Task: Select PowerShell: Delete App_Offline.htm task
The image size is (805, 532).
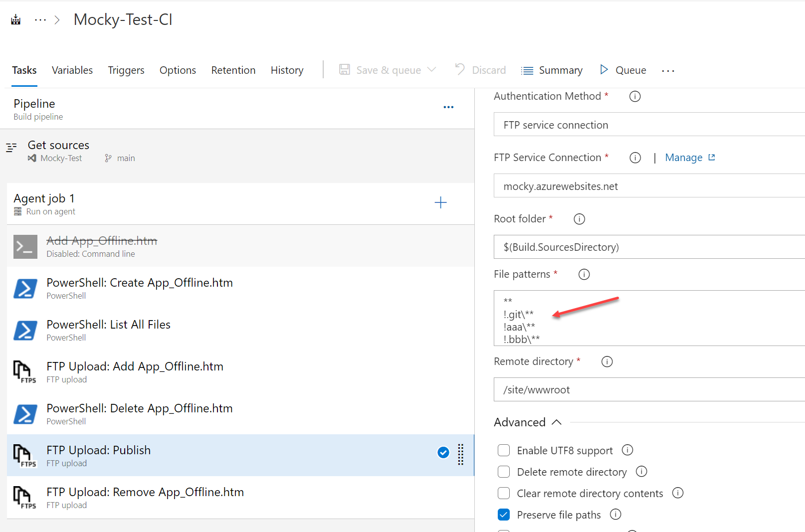Action: [x=240, y=413]
